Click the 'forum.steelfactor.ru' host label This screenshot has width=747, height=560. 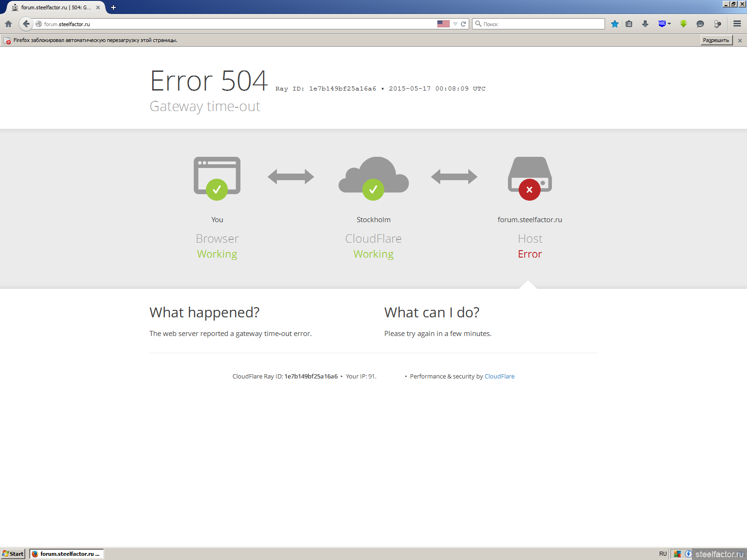point(530,220)
